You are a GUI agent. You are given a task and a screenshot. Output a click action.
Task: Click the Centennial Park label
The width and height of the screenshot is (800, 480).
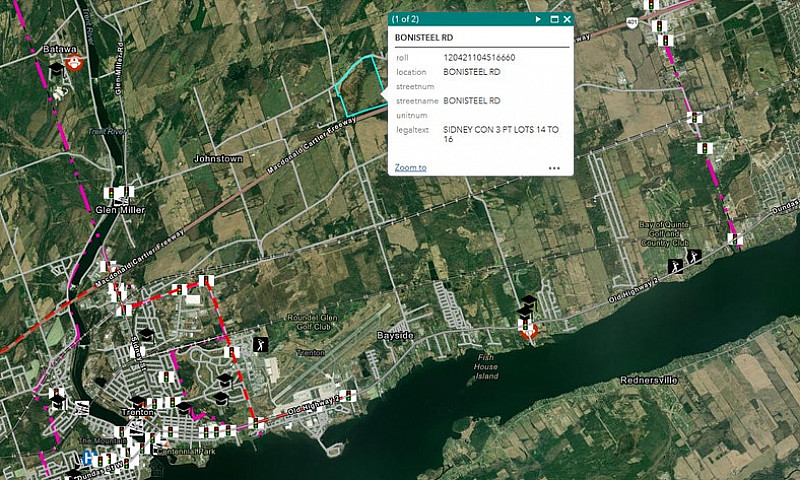pyautogui.click(x=186, y=452)
